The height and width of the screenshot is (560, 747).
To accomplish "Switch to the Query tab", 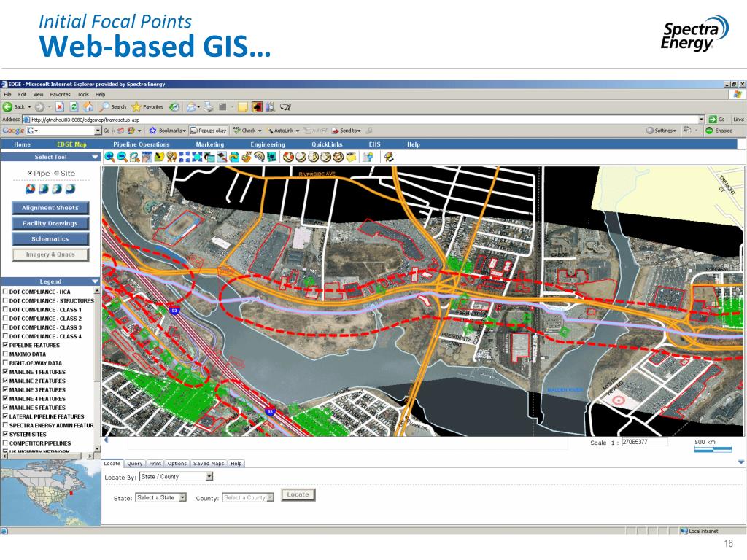I will coord(135,463).
